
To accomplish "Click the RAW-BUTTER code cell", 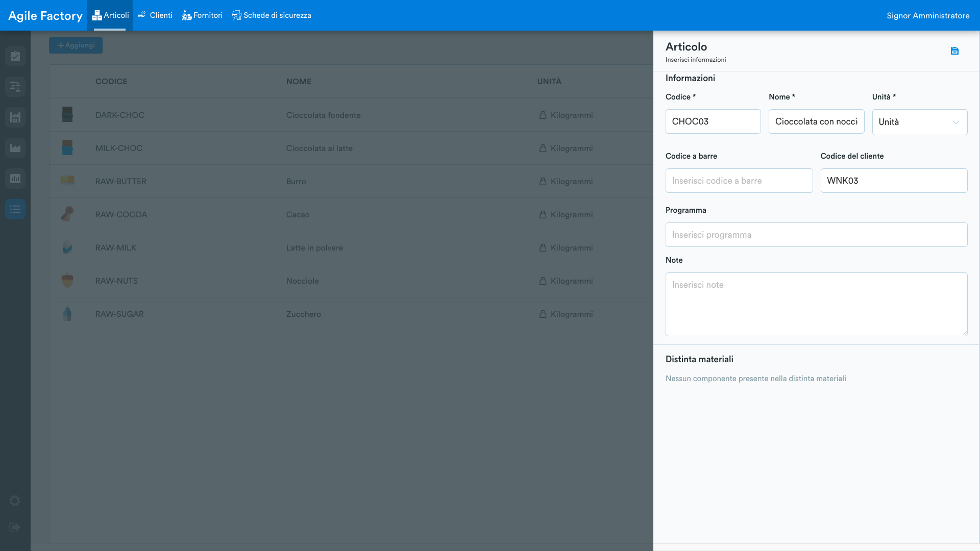I will click(x=121, y=181).
